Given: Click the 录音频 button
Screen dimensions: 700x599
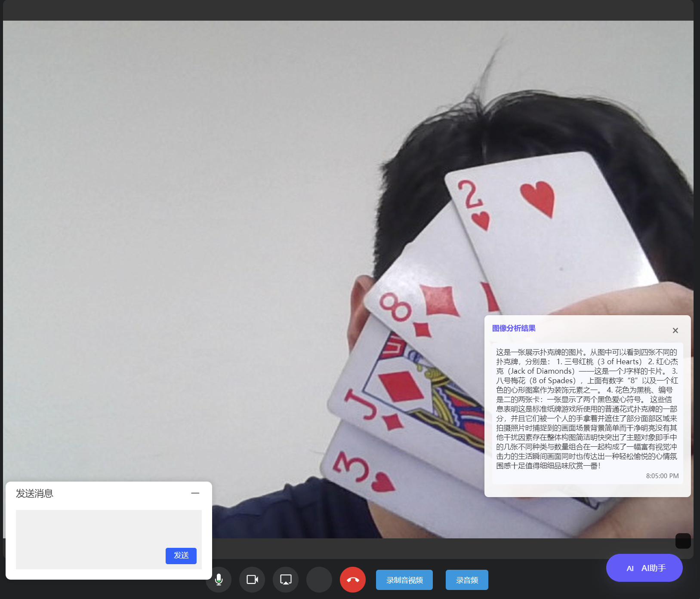Looking at the screenshot, I should pos(467,580).
